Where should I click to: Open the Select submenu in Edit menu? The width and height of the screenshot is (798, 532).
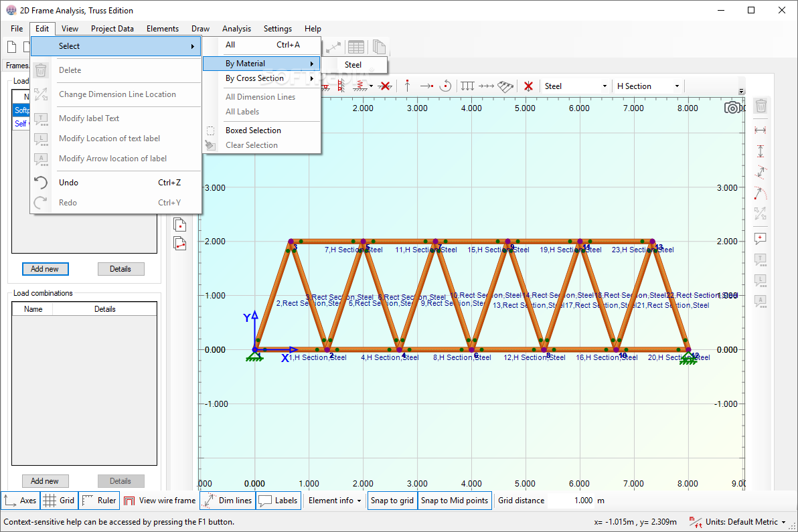pos(116,46)
